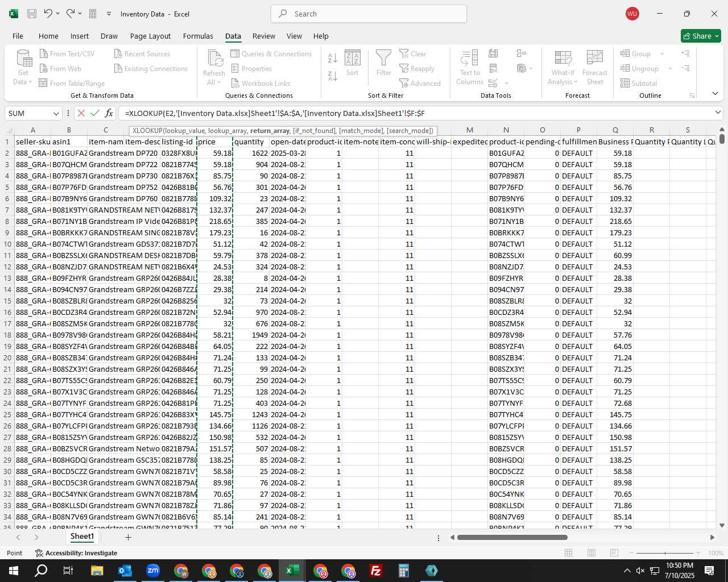Click the Undo arrow icon

tap(48, 13)
